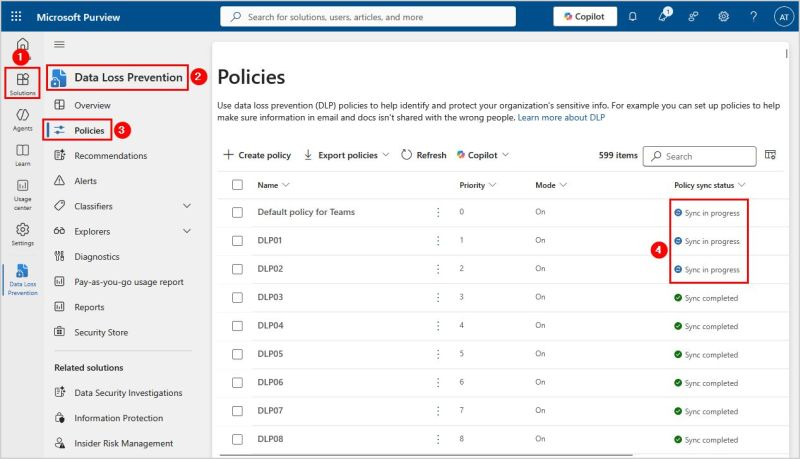Open more options for Default policy for Teams
This screenshot has width=800, height=459.
pyautogui.click(x=438, y=212)
